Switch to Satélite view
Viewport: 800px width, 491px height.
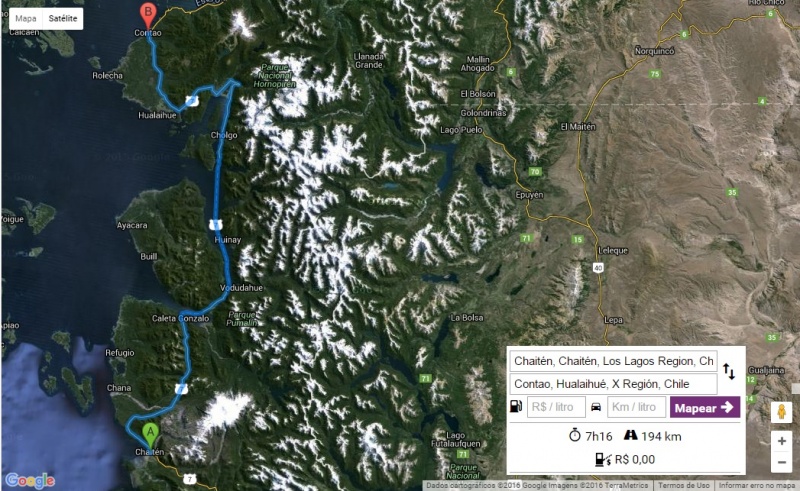63,18
